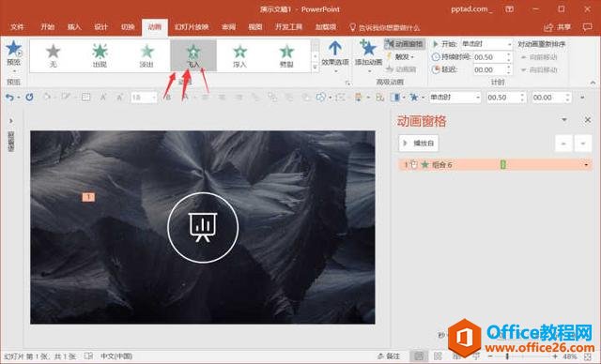
Task: Click the Redo/Repeat icon in quick toolbar
Action: [x=29, y=98]
